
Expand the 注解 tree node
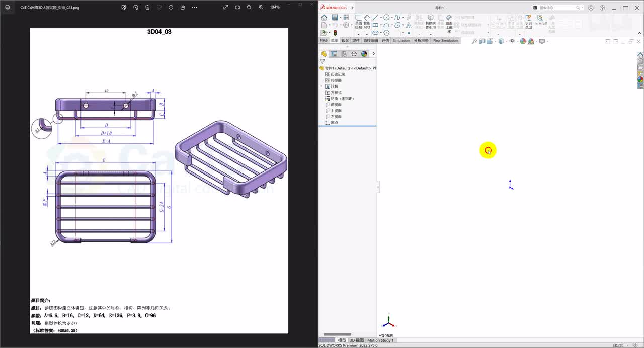click(322, 86)
